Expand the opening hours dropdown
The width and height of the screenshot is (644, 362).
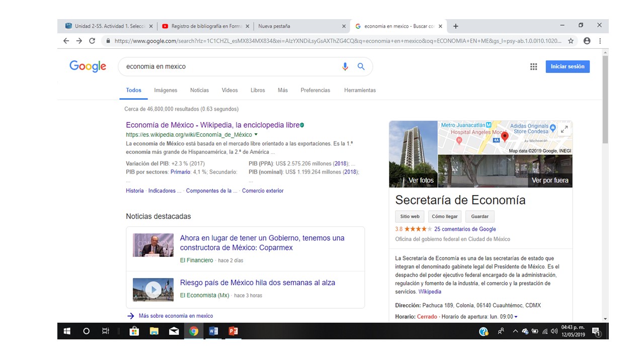(x=516, y=317)
